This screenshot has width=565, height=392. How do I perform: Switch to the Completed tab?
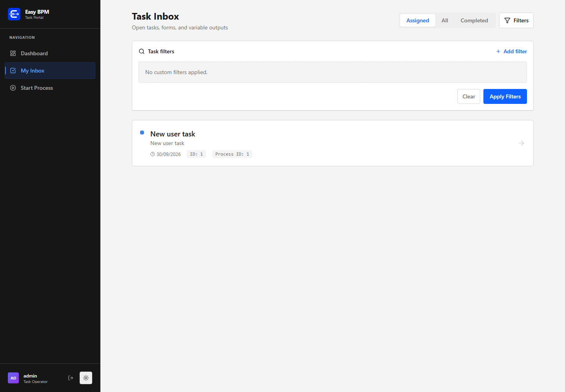click(474, 20)
